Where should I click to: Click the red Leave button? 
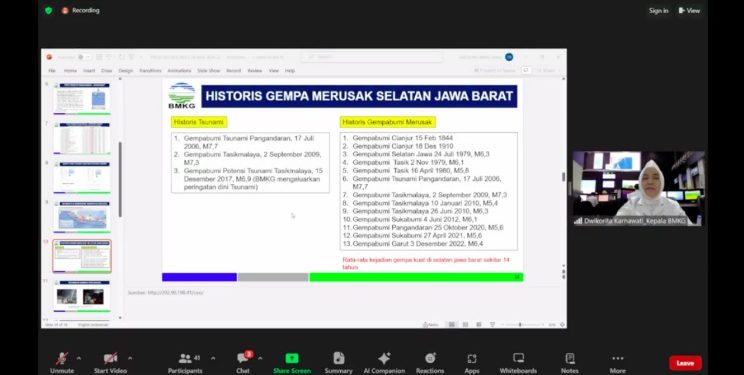pos(685,363)
